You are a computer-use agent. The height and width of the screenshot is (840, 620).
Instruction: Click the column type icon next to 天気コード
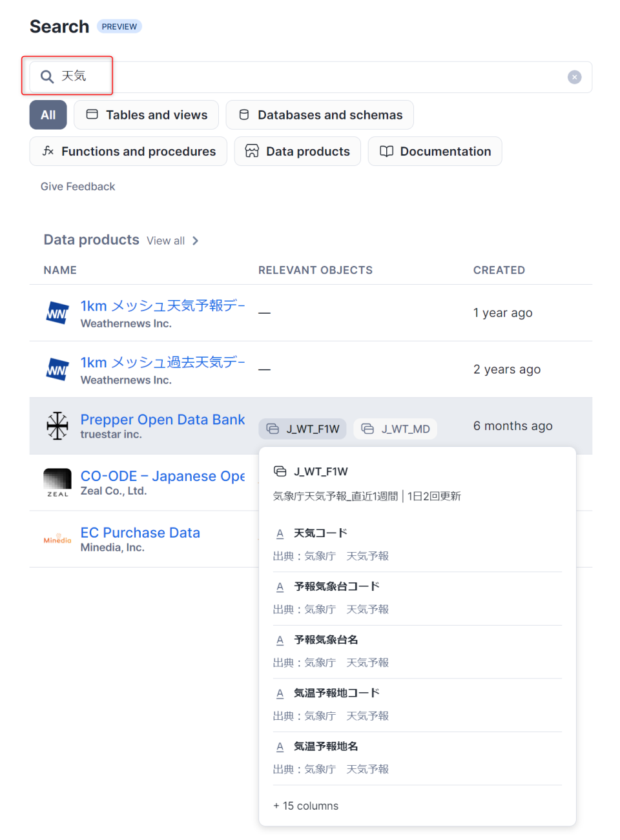click(280, 533)
